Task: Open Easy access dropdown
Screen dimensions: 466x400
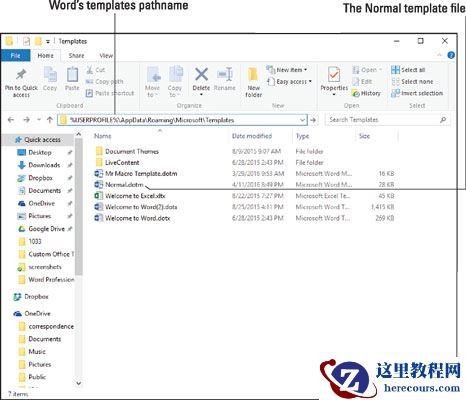Action: coord(289,81)
